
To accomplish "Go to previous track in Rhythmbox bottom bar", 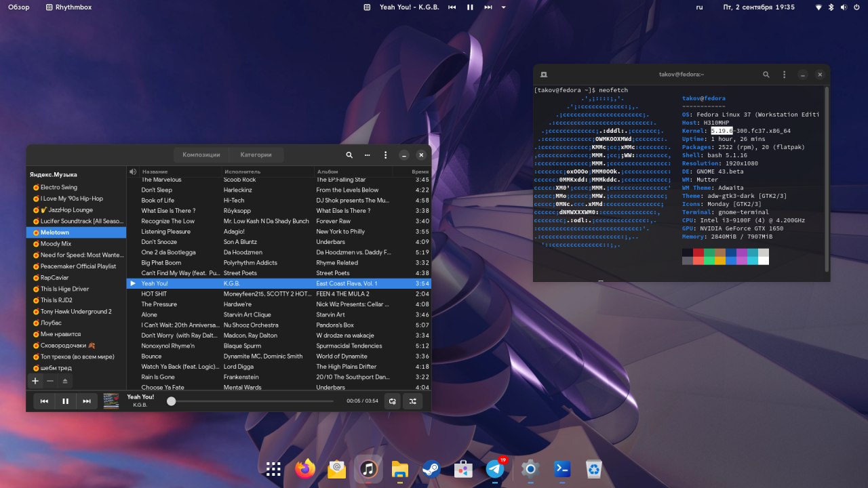I will [x=44, y=401].
